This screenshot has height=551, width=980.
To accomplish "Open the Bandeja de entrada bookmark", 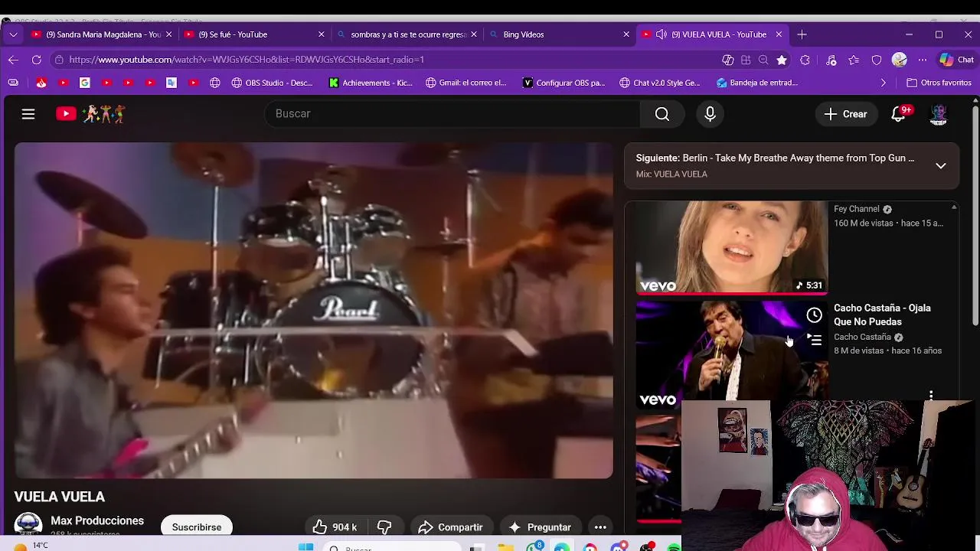I will 757,83.
